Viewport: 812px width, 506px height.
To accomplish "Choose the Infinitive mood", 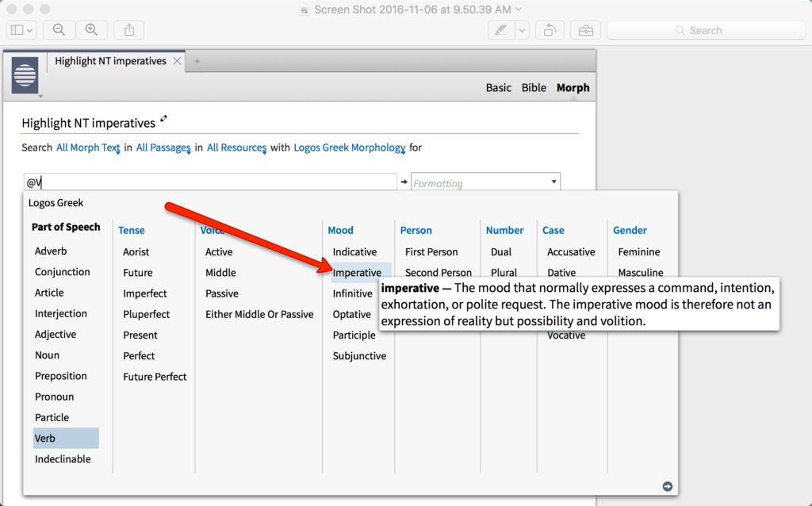I will (x=353, y=293).
